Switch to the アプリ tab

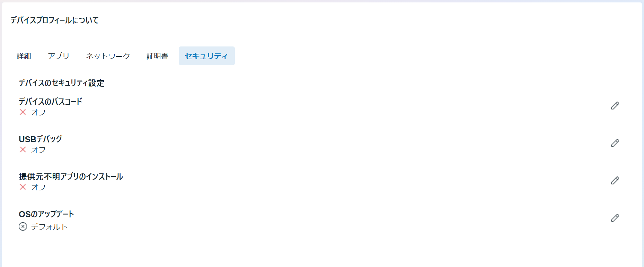[x=59, y=56]
